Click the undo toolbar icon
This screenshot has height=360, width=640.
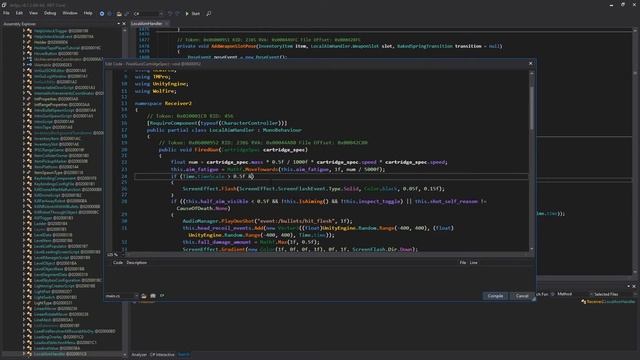pos(170,13)
